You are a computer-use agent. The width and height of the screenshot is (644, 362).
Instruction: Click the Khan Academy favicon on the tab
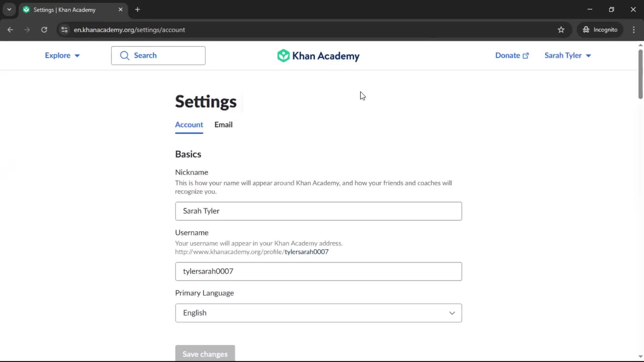point(26,10)
